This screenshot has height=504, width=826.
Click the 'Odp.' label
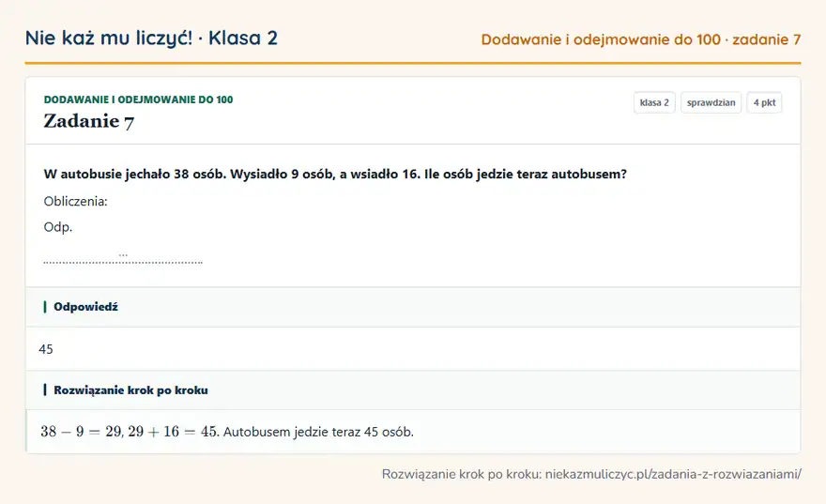tap(58, 227)
